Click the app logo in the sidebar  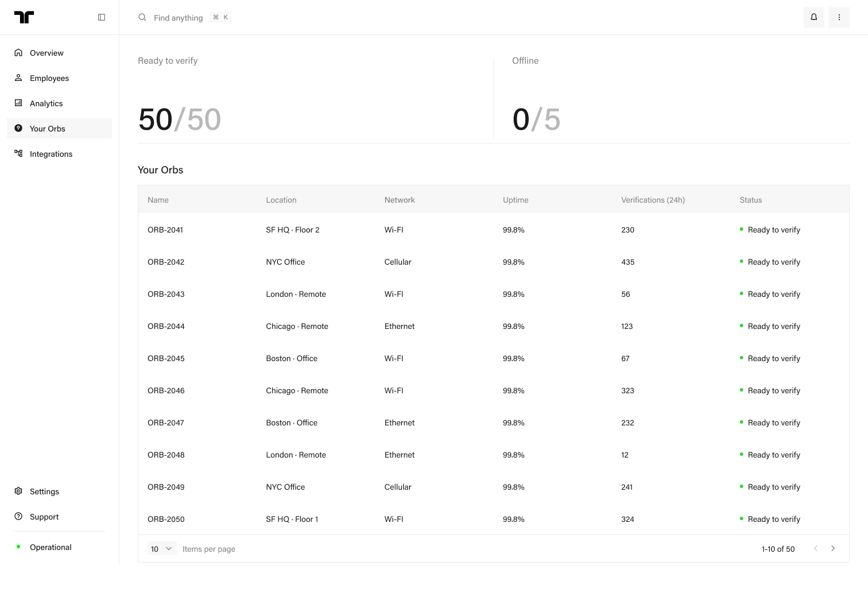(x=24, y=17)
